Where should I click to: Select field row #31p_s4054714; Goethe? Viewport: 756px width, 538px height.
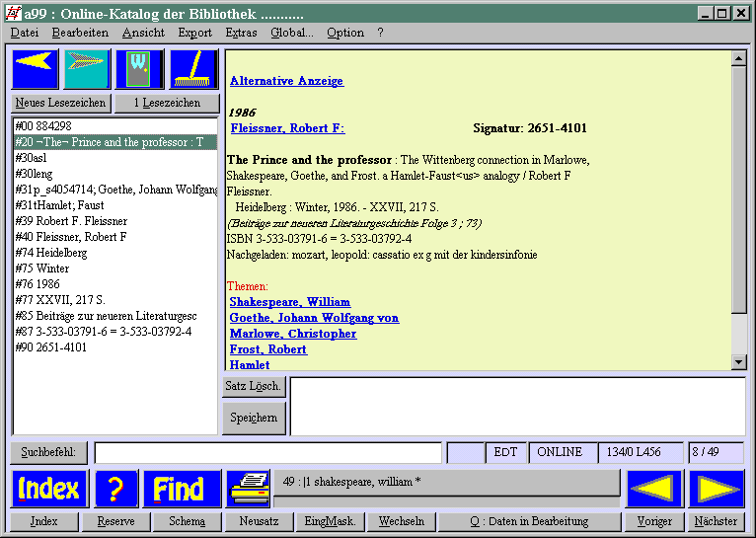click(x=115, y=190)
